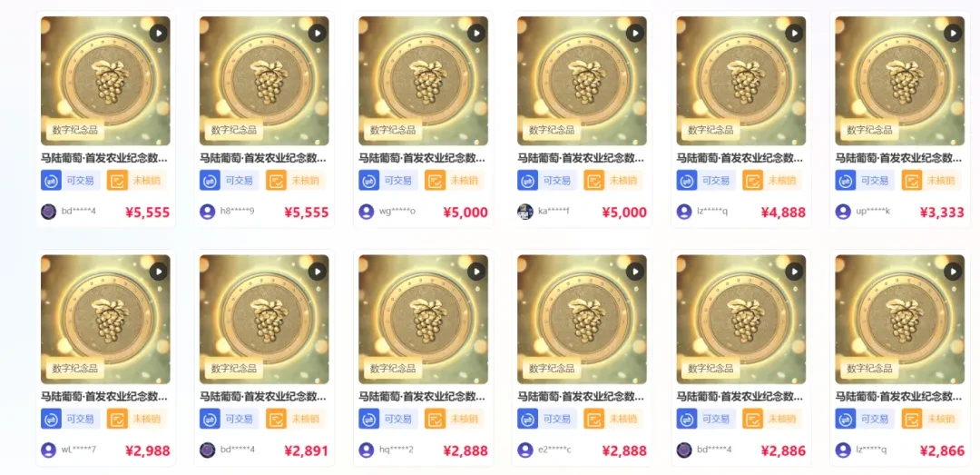The width and height of the screenshot is (980, 475).
Task: Click the orange unredeemed icon on ¥2,866 card
Action: click(912, 419)
